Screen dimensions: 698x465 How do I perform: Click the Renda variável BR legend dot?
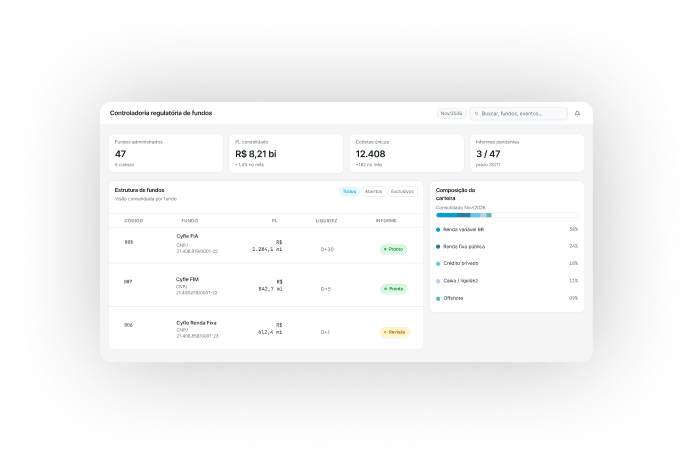point(438,230)
